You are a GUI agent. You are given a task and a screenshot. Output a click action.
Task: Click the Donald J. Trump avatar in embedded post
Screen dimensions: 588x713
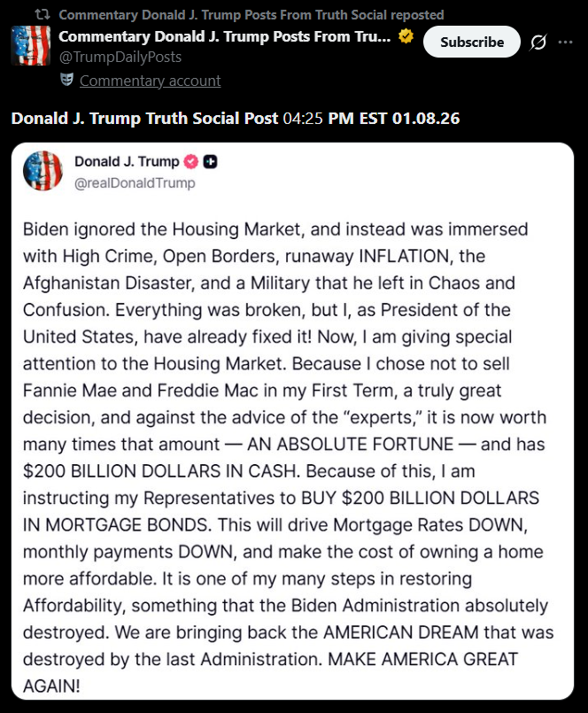pyautogui.click(x=43, y=172)
